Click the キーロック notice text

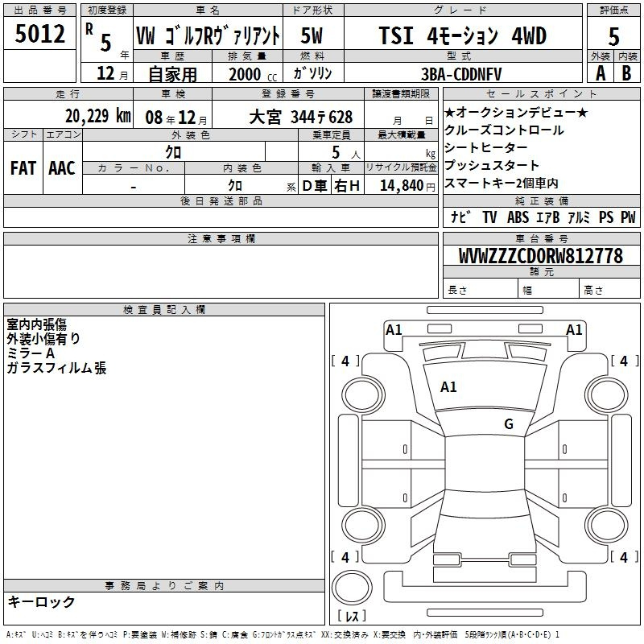pyautogui.click(x=41, y=602)
